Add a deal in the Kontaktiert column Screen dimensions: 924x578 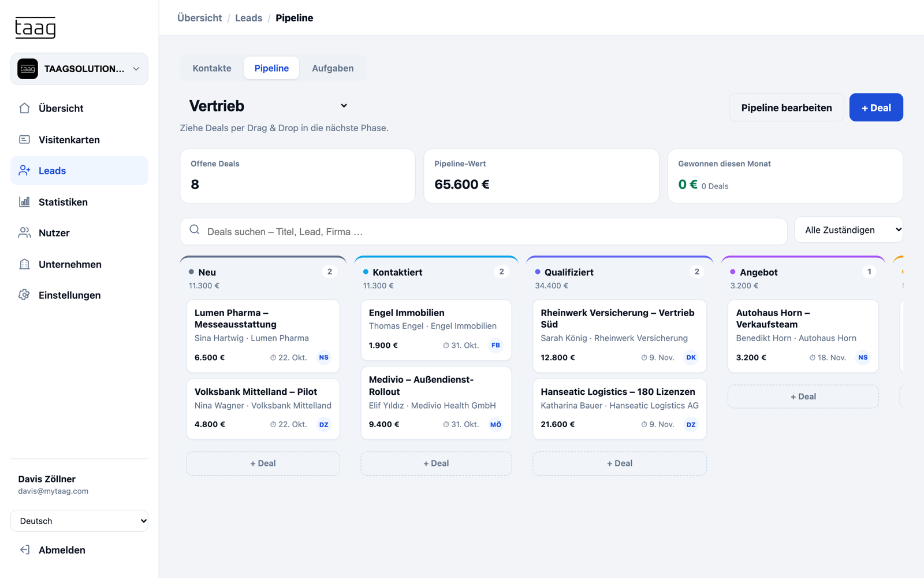pyautogui.click(x=436, y=464)
